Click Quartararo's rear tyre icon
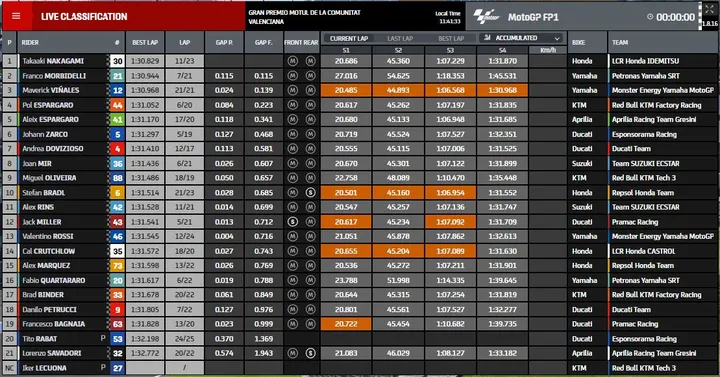This screenshot has width=720, height=377. click(x=310, y=280)
